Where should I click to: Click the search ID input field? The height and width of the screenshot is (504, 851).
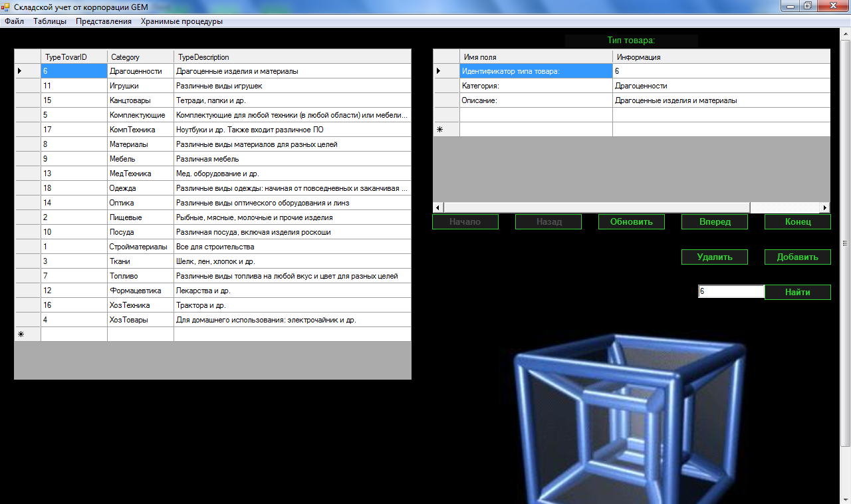coord(731,292)
